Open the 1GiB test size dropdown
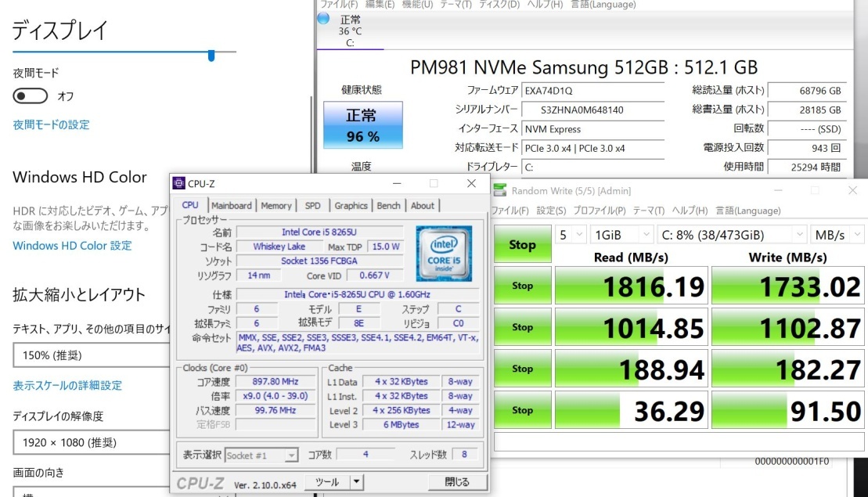This screenshot has height=497, width=868. click(x=621, y=235)
